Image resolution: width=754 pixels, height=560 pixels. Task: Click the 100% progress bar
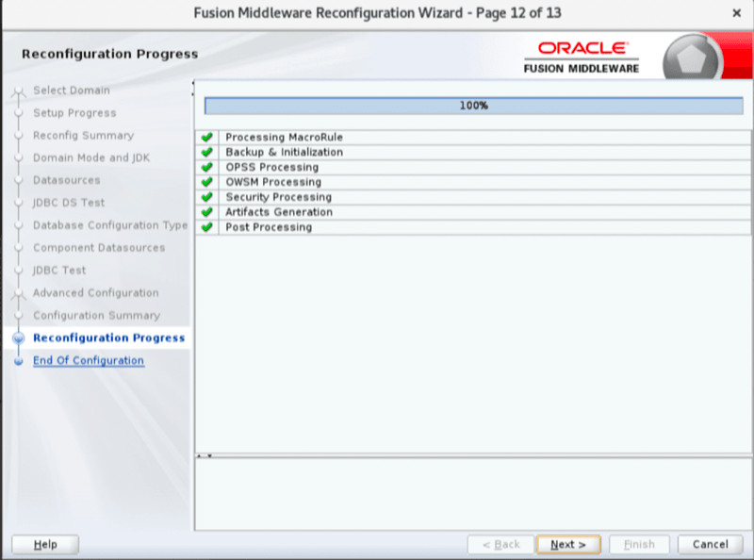tap(474, 106)
